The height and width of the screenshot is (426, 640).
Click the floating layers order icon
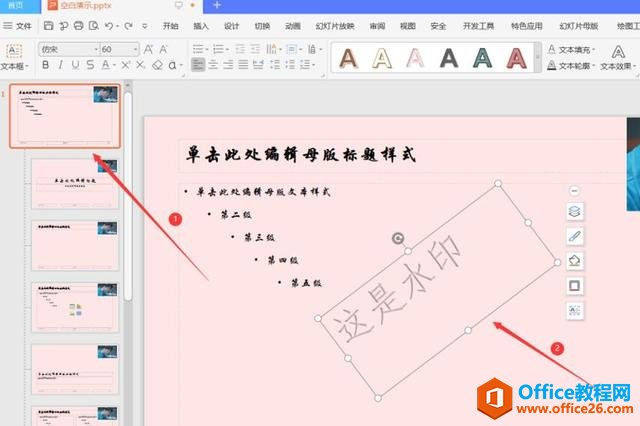coord(574,211)
